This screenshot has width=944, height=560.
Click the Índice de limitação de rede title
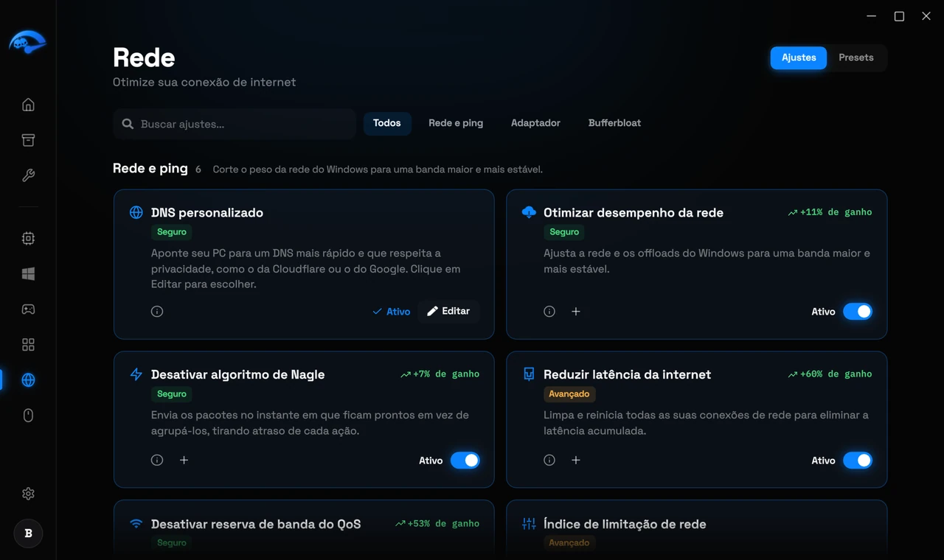[x=625, y=524]
